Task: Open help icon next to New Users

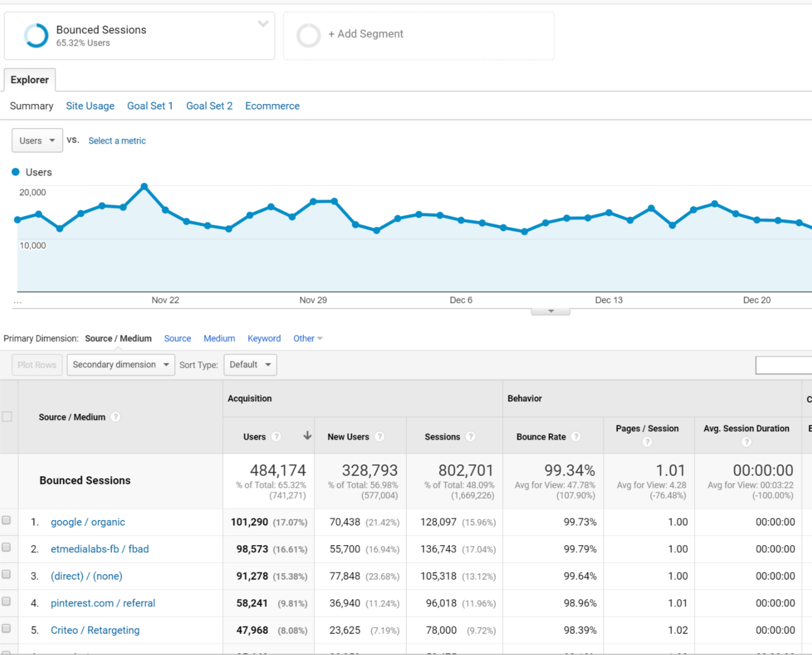Action: [379, 436]
